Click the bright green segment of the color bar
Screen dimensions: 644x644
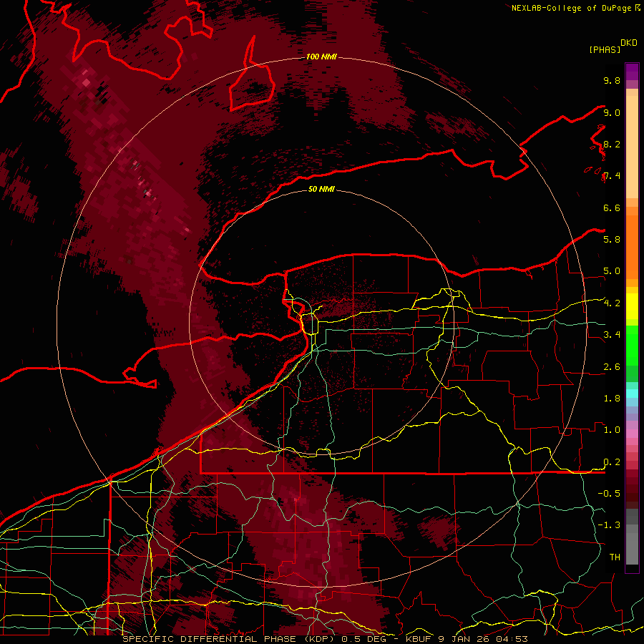click(x=632, y=345)
